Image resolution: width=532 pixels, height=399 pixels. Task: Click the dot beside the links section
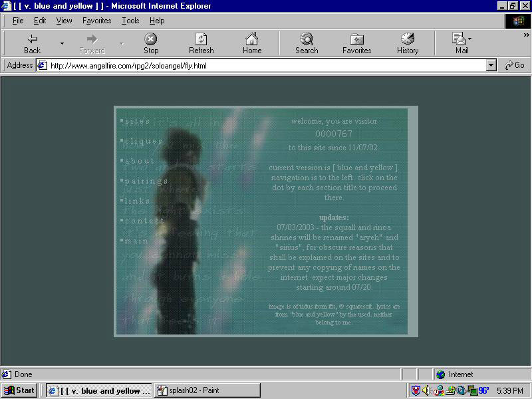tap(122, 200)
